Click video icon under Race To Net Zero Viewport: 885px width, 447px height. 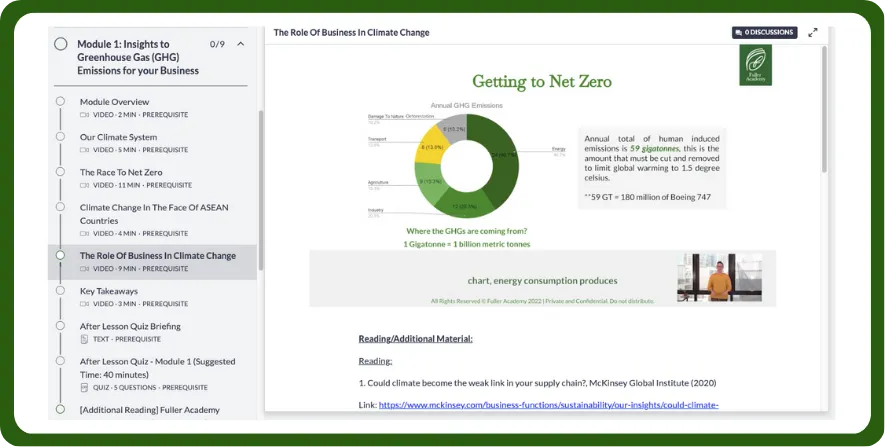[85, 185]
